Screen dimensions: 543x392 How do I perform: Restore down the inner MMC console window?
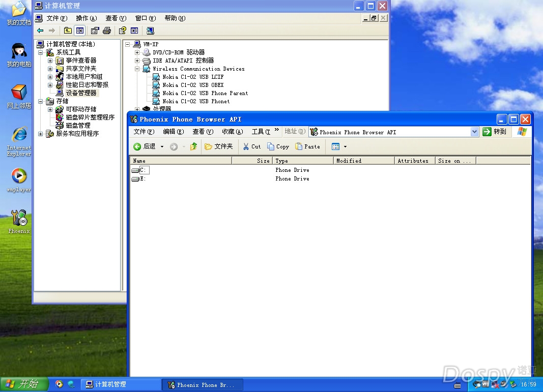click(x=374, y=18)
